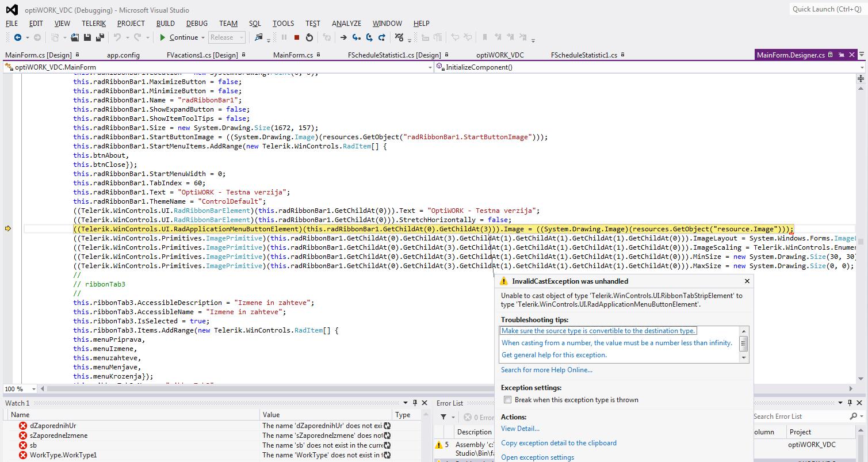This screenshot has height=462, width=868.
Task: Click the Navigate Backward arrow icon
Action: 17,37
